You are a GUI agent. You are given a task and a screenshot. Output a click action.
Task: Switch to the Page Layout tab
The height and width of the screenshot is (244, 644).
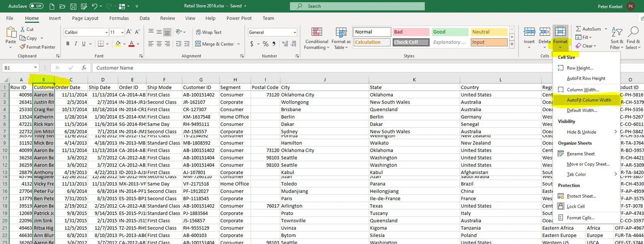pyautogui.click(x=85, y=18)
